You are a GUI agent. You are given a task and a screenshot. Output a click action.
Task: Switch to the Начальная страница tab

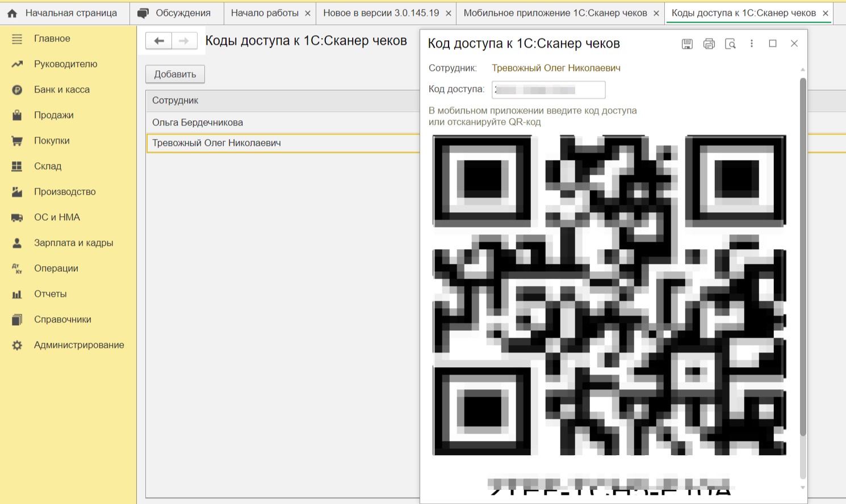pos(65,13)
